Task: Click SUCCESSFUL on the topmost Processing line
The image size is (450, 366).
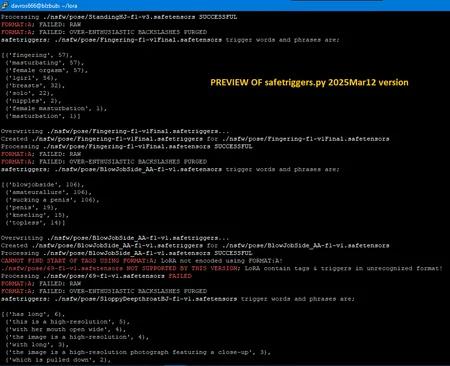Action: 218,17
